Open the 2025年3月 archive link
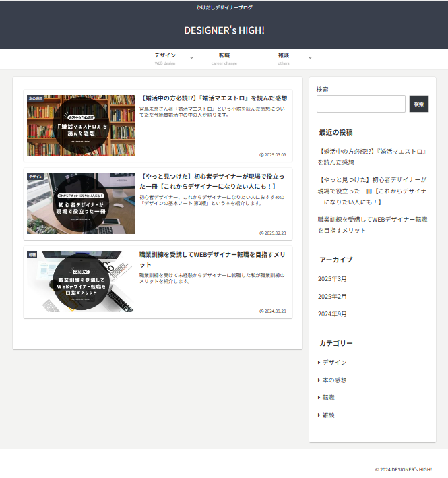The width and height of the screenshot is (448, 478). tap(332, 279)
